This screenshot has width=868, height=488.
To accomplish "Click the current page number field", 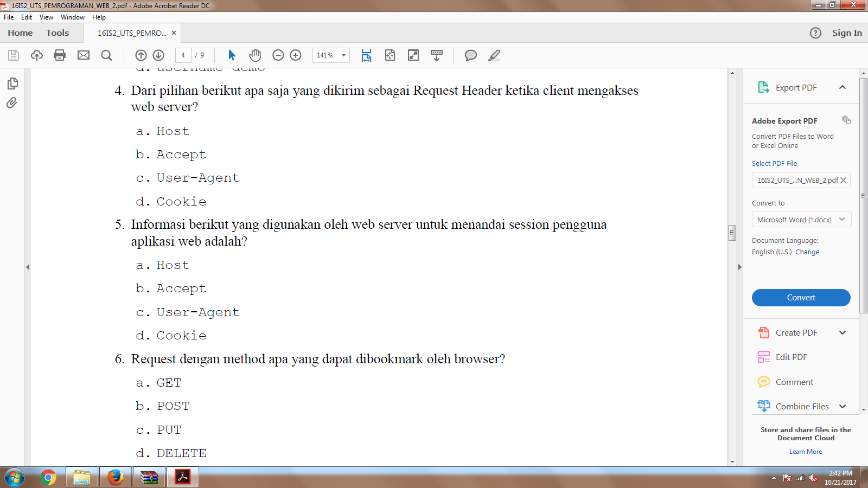I will 183,55.
